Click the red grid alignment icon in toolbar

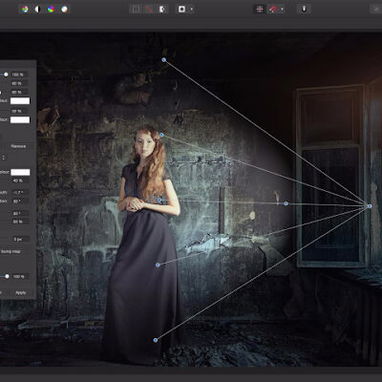[x=260, y=9]
